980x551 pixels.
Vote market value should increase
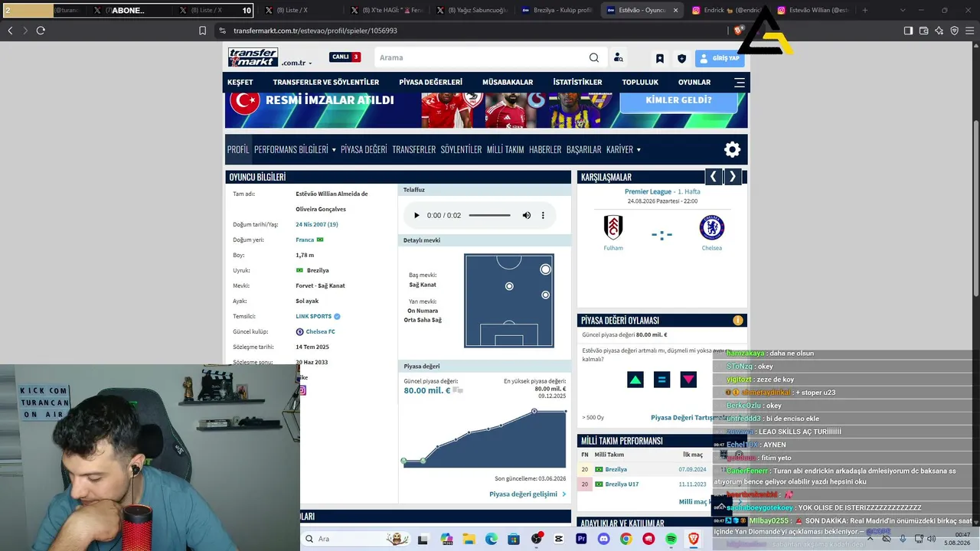click(x=635, y=379)
